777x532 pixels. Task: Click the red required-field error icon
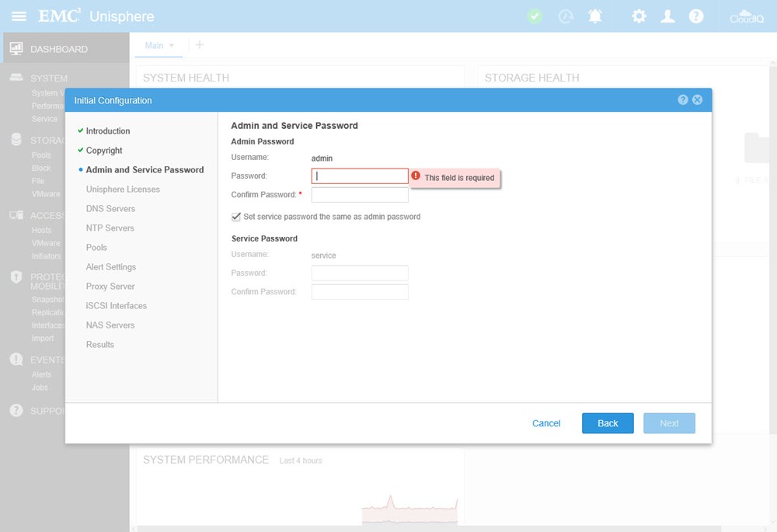416,176
